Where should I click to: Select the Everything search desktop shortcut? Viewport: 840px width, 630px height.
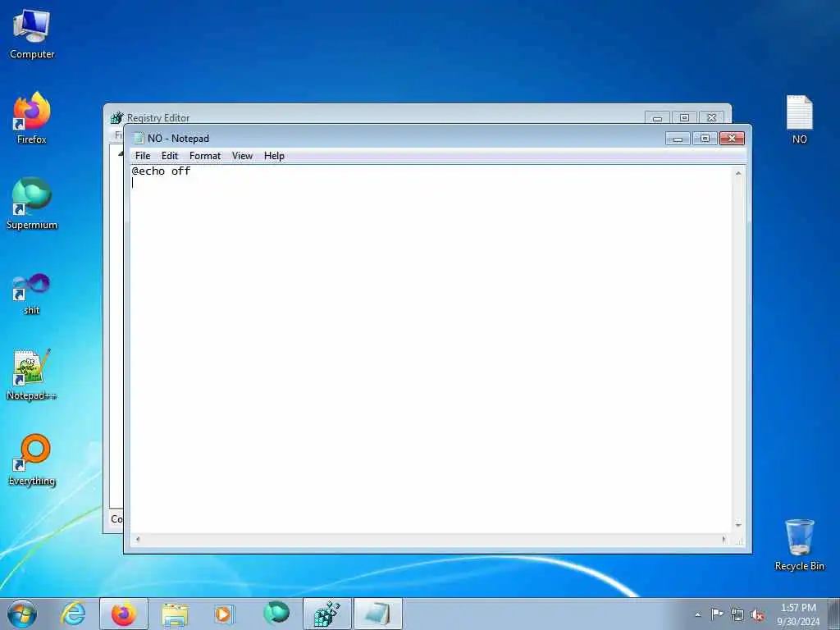tap(32, 459)
